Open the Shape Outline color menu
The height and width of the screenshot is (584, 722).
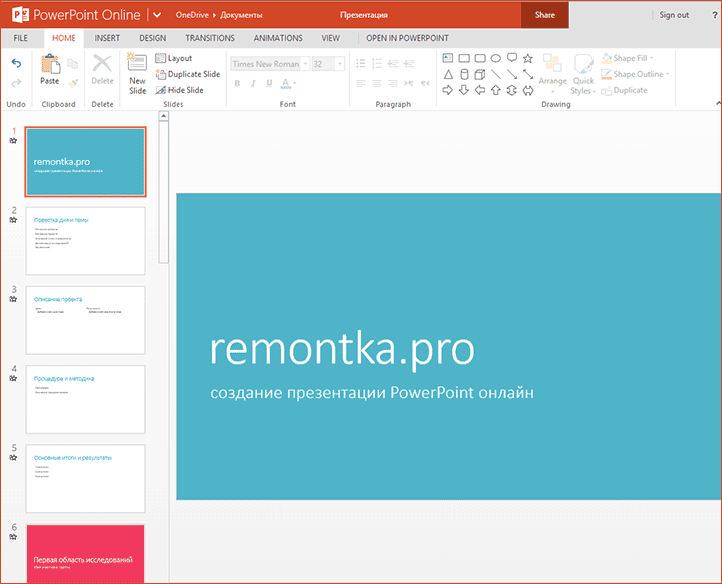635,74
